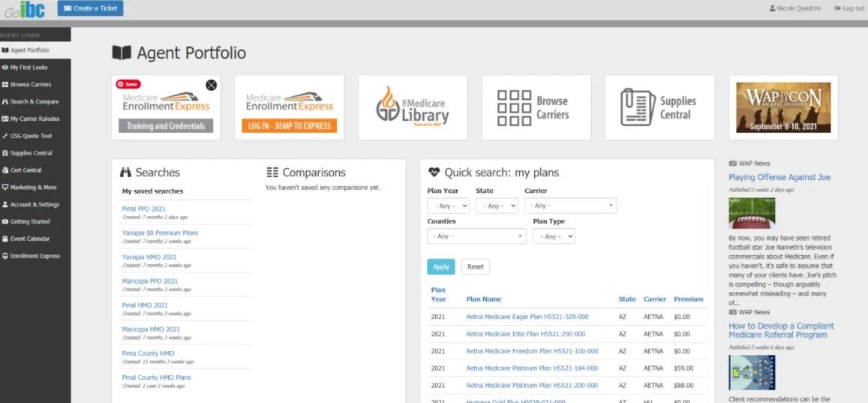Open How to Develop a Compliant Medicare Referral article

(781, 330)
